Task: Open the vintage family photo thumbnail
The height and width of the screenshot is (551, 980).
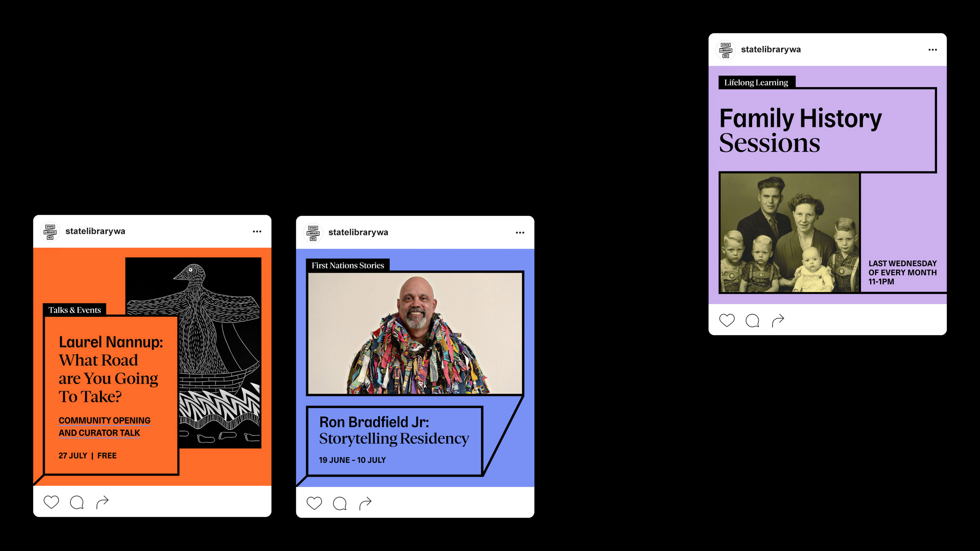Action: coord(789,233)
